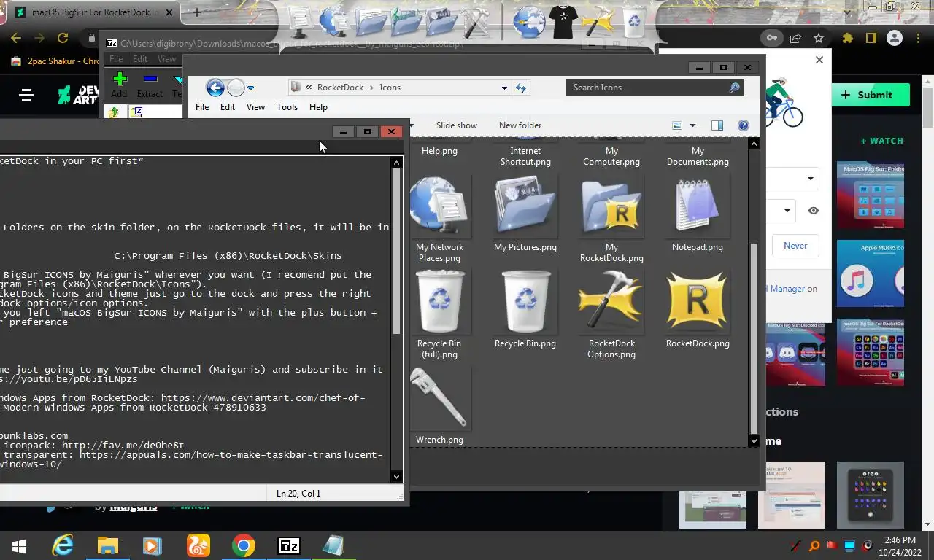Expand recent pages arrow beside back button
Viewport: 934px width, 560px height.
250,88
